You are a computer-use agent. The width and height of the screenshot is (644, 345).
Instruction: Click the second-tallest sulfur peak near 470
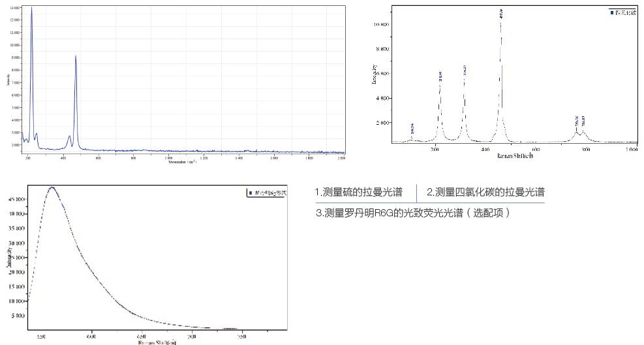76,57
